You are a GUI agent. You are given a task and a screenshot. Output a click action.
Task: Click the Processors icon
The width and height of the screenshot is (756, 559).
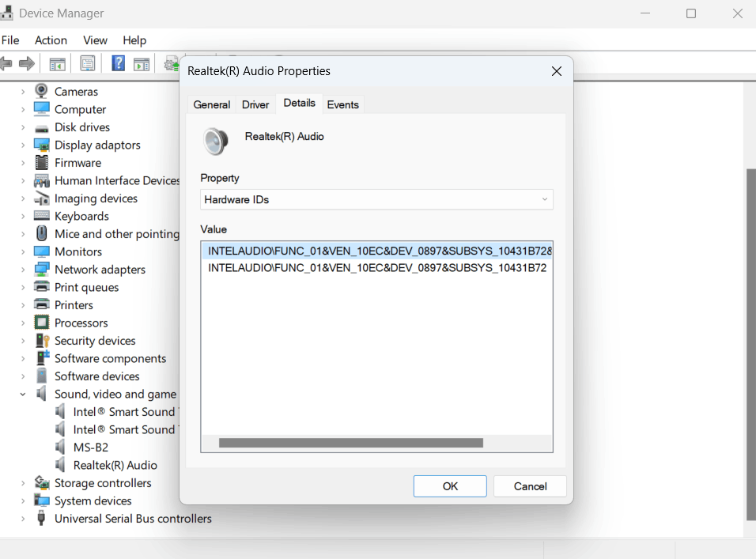tap(41, 323)
